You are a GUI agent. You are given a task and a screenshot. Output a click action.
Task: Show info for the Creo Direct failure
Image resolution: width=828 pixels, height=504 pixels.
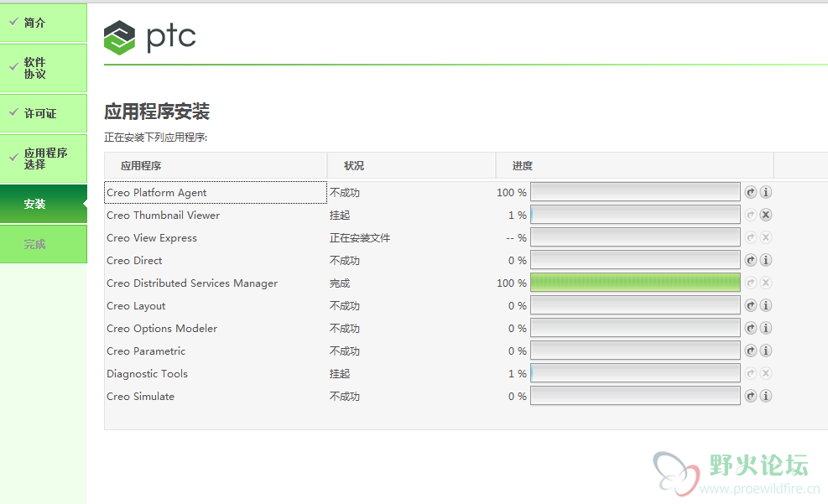tap(766, 260)
